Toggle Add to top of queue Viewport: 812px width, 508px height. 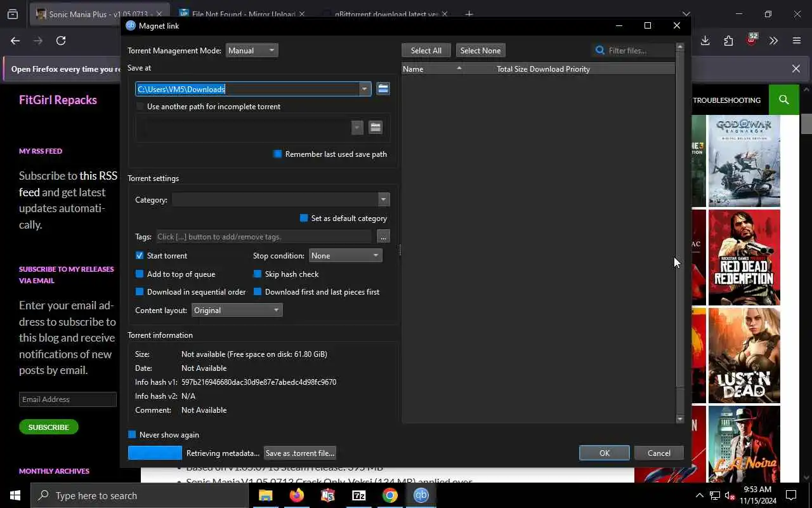click(140, 274)
